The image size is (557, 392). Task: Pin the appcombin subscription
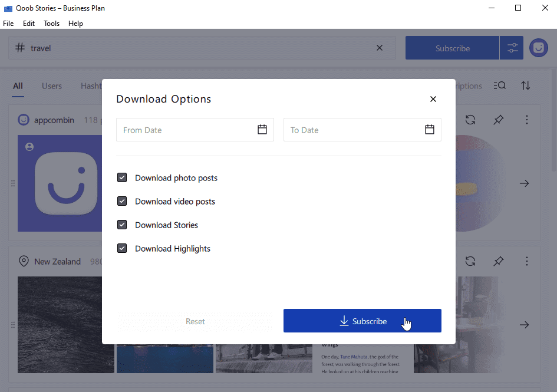499,120
